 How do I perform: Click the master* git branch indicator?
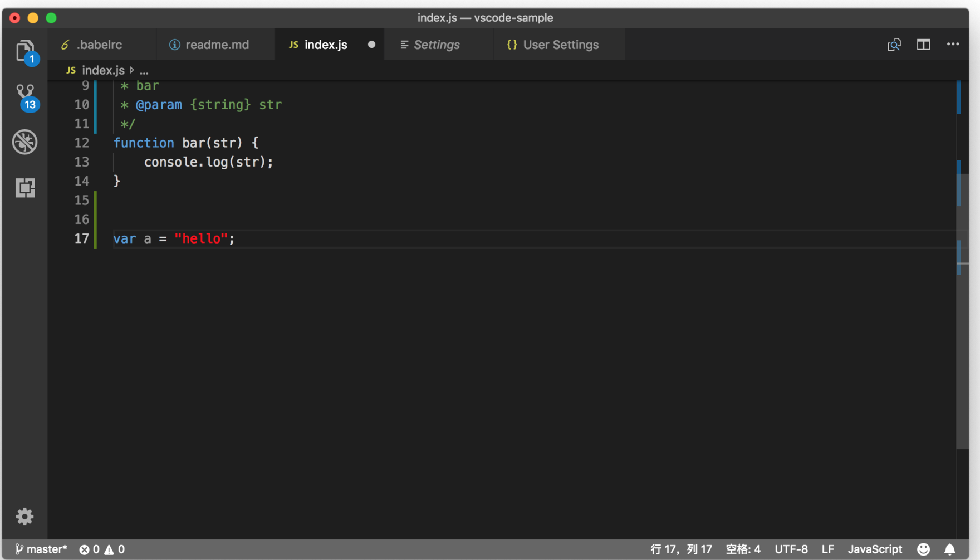pos(41,549)
